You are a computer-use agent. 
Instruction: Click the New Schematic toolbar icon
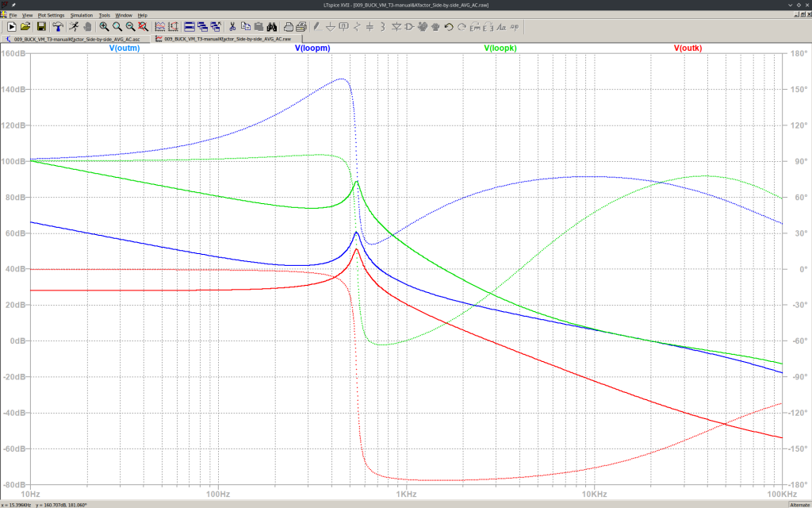click(11, 27)
